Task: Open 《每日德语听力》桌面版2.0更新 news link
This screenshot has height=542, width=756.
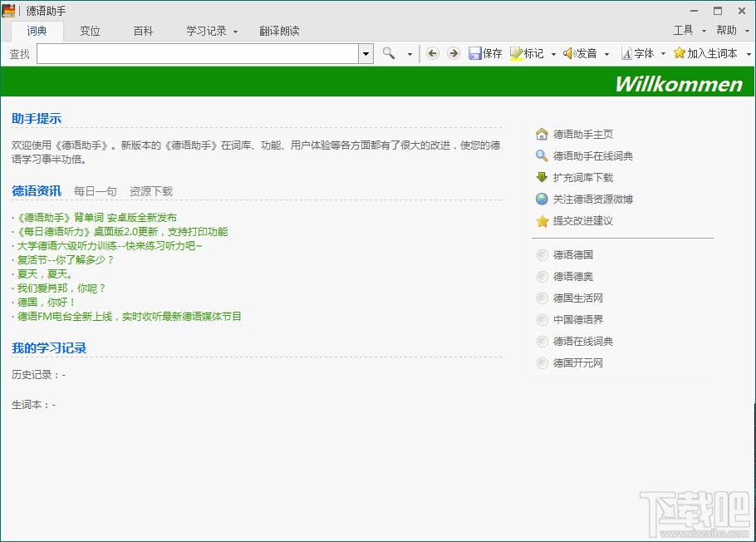Action: tap(122, 232)
